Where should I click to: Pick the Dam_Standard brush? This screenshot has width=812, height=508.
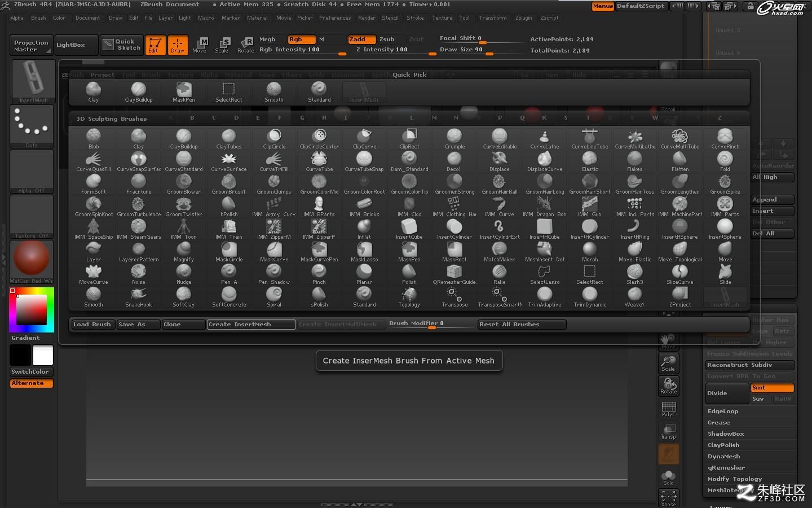[409, 161]
